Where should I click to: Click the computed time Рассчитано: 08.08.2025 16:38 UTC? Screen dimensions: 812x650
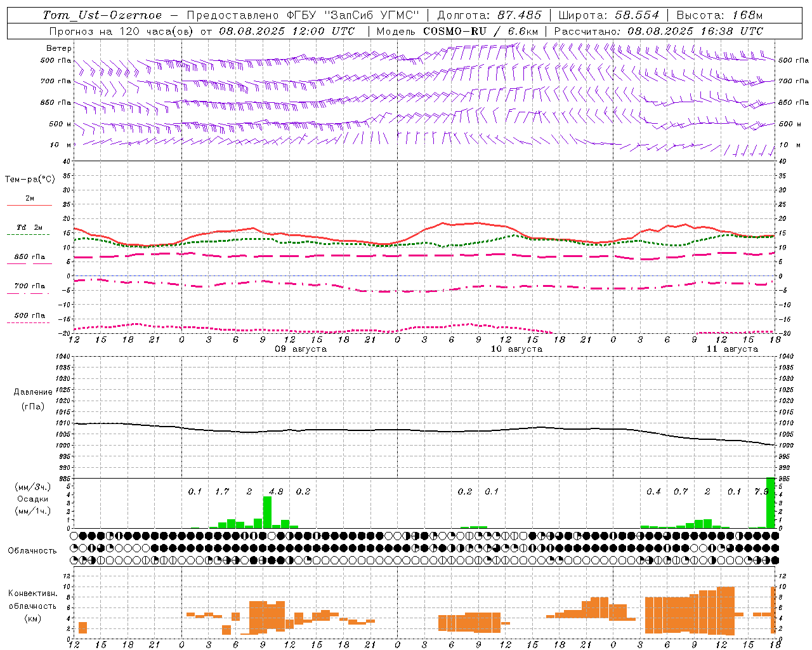click(x=658, y=31)
